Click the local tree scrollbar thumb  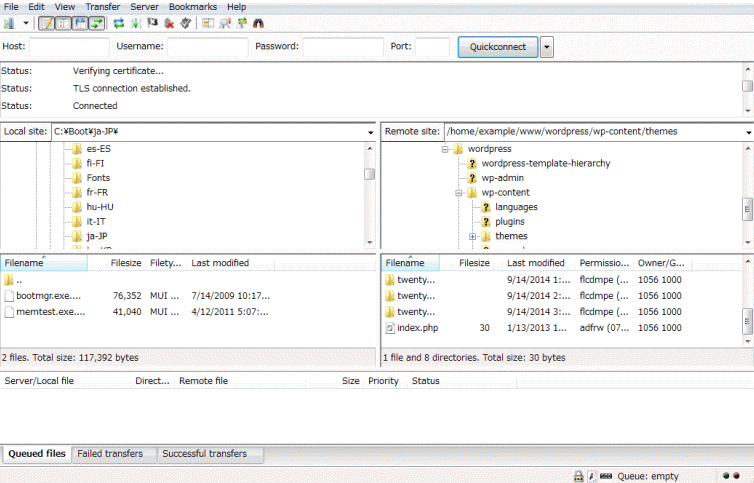point(369,174)
